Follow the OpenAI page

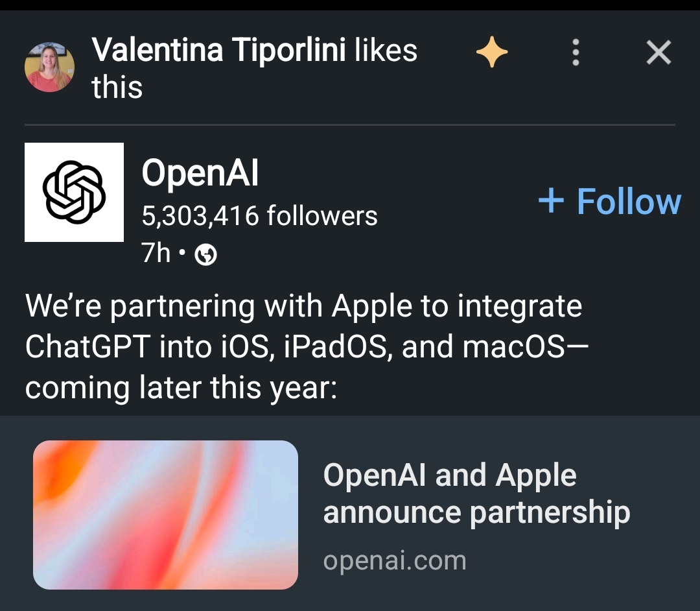tap(627, 201)
